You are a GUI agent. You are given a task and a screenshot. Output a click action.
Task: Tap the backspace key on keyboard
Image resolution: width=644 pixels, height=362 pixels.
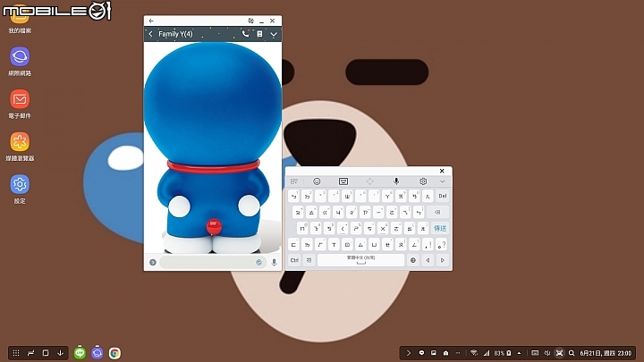(437, 212)
